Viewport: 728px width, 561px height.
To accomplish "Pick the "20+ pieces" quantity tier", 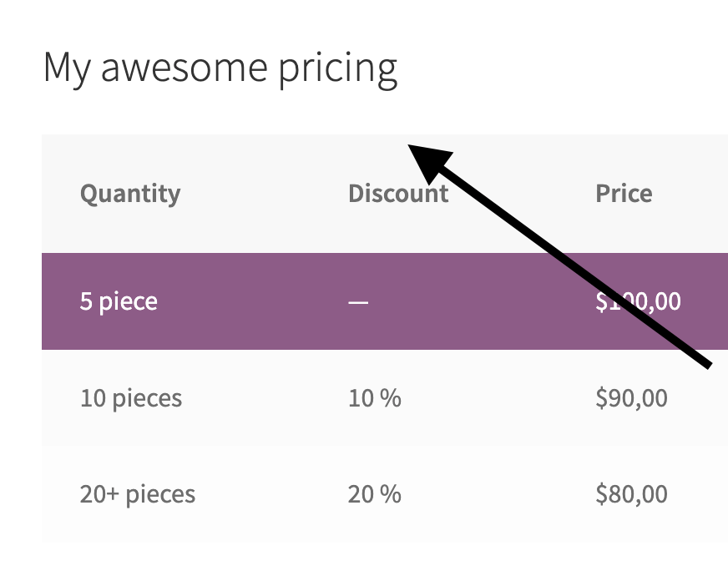I will coord(138,494).
